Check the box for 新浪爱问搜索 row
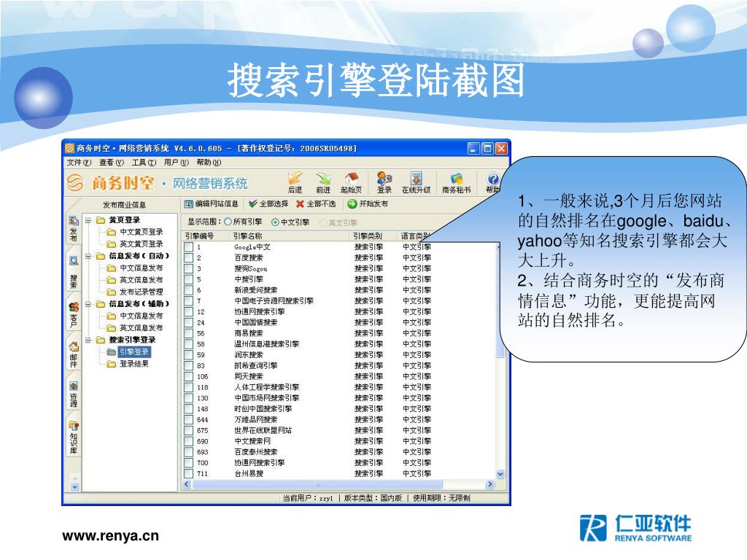 189,290
